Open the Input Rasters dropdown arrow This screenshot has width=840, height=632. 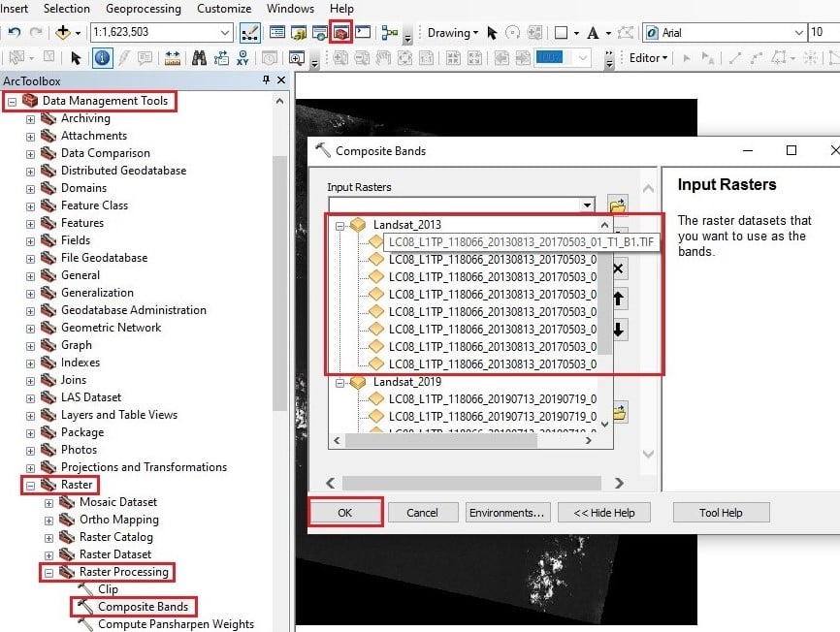tap(587, 205)
